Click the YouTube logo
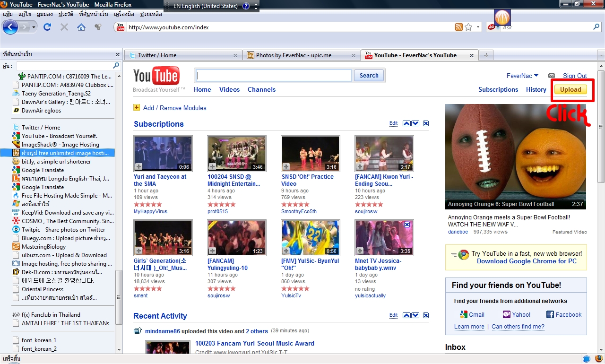The width and height of the screenshot is (605, 364). (156, 77)
